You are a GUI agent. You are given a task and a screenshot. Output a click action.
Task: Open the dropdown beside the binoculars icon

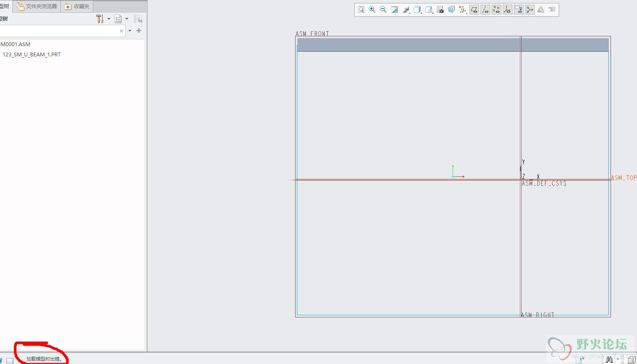tap(618, 360)
